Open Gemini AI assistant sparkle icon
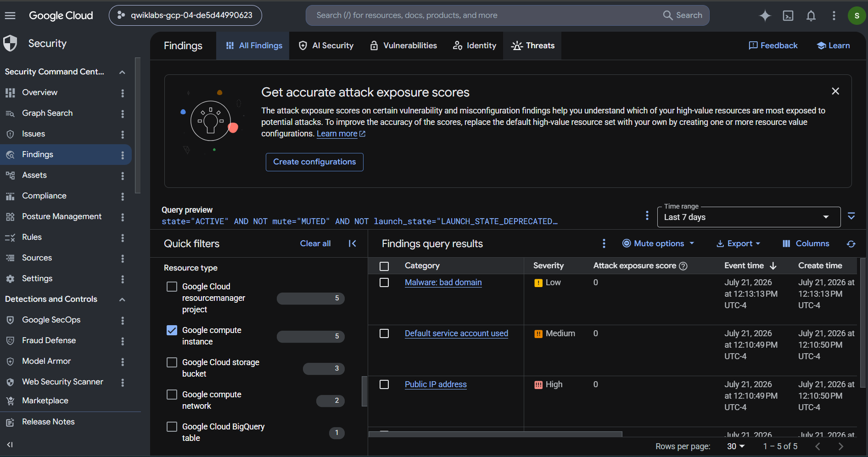This screenshot has height=457, width=868. pos(765,16)
